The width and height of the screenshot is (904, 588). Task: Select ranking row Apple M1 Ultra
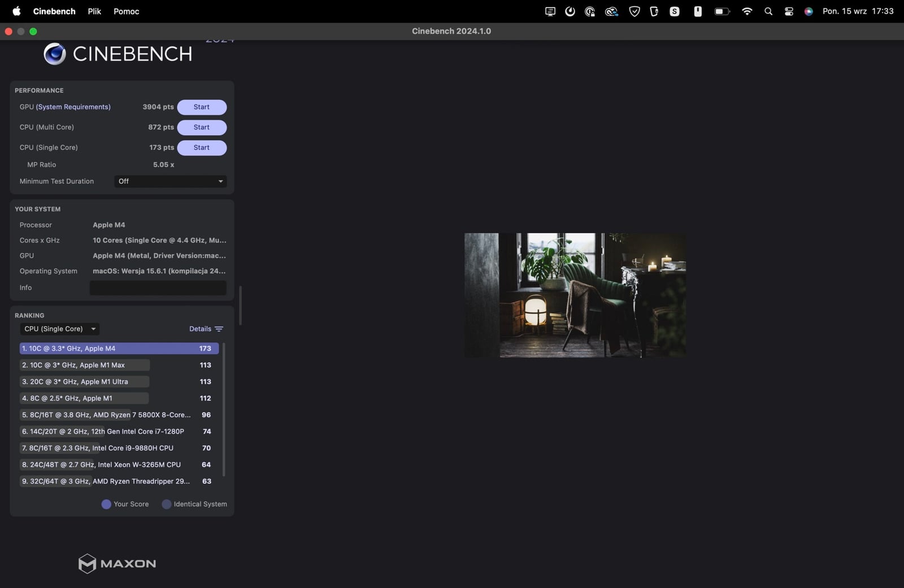[119, 382]
